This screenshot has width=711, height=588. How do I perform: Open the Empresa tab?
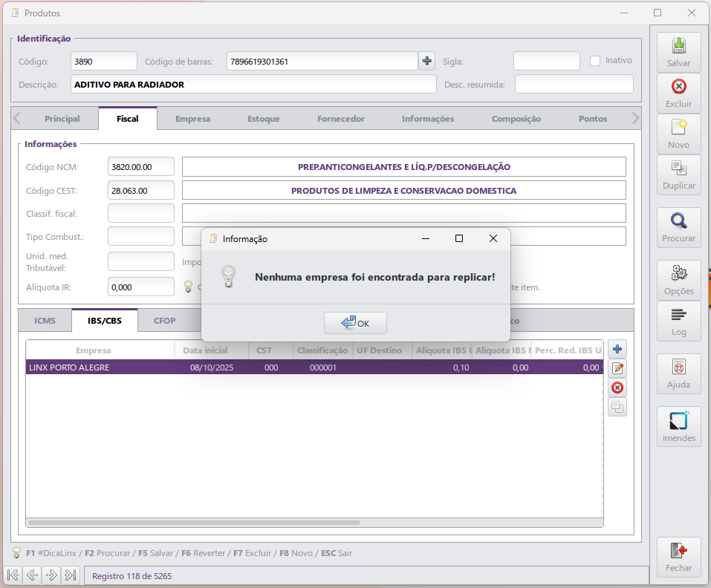(x=192, y=119)
